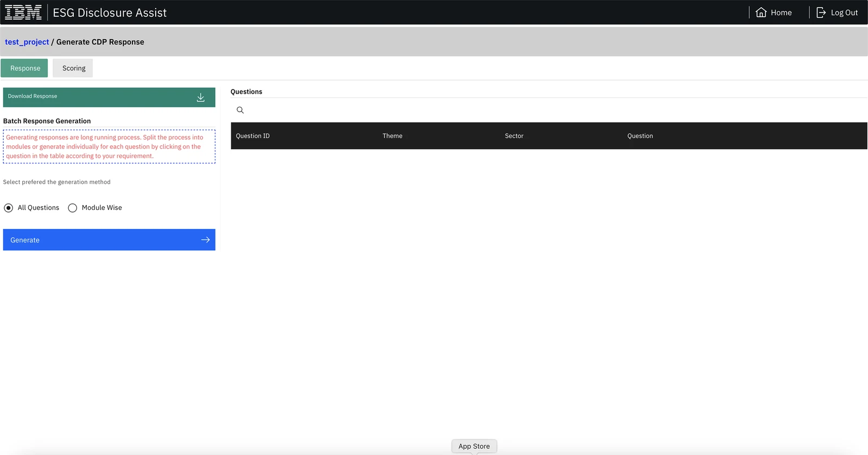This screenshot has height=455, width=868.
Task: Click the Log Out link text
Action: 844,12
